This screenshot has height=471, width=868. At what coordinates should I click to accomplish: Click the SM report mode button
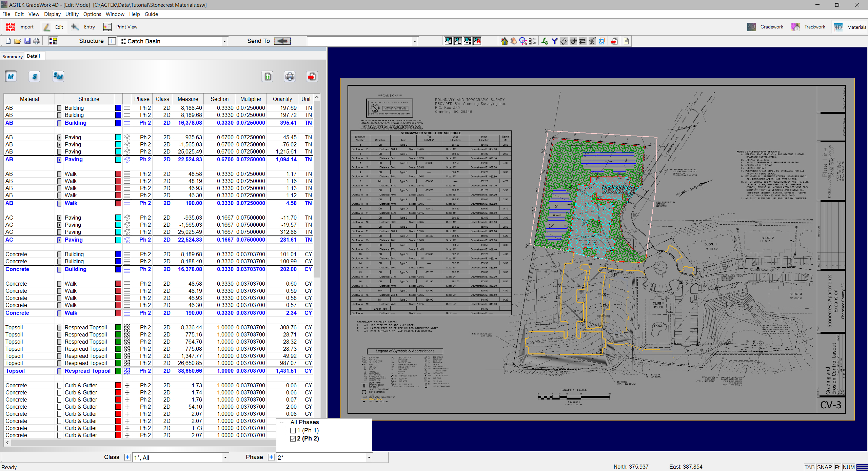[58, 77]
